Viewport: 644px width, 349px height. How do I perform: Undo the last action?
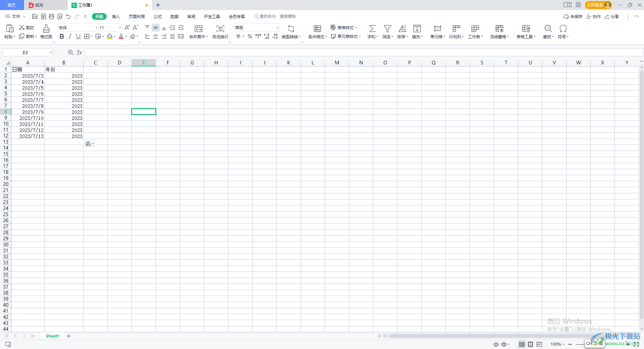pyautogui.click(x=68, y=16)
